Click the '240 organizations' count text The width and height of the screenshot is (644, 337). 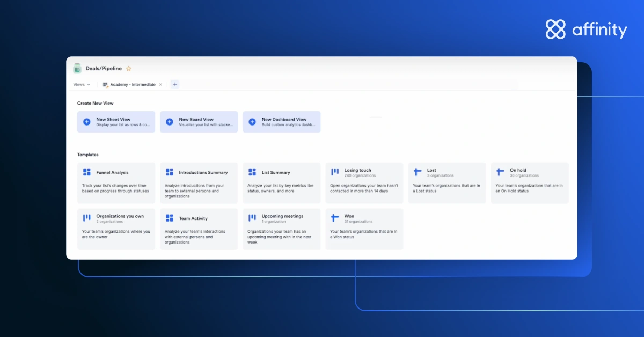pos(360,175)
